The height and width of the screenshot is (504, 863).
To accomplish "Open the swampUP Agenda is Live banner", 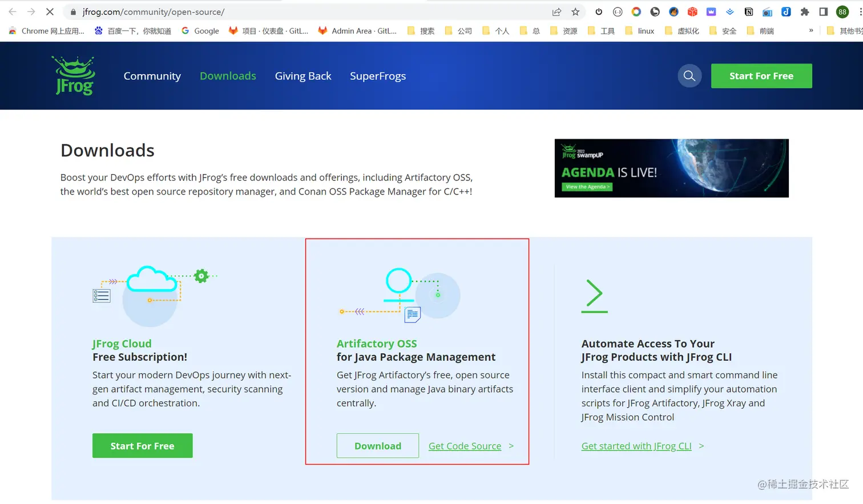I will point(671,168).
